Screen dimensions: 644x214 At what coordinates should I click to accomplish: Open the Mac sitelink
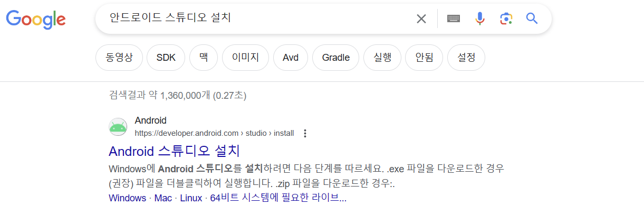pyautogui.click(x=163, y=198)
